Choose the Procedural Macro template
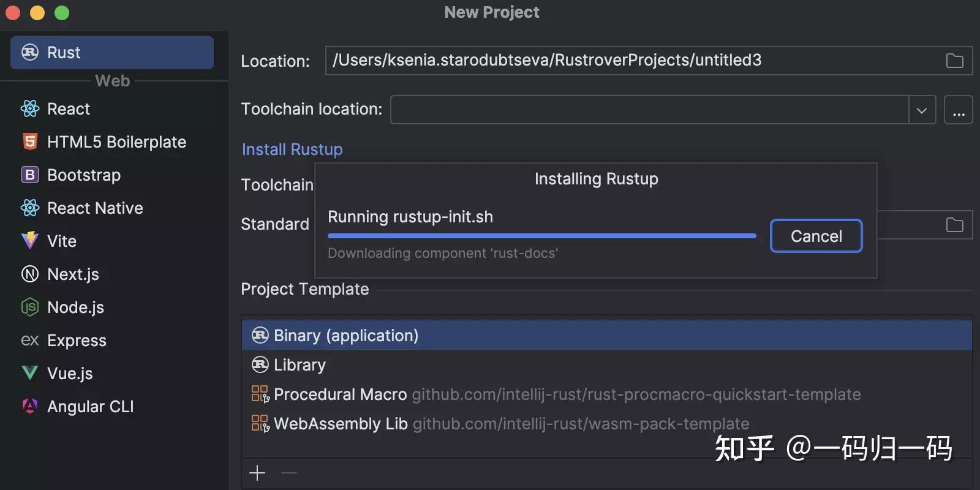980x490 pixels. point(340,394)
